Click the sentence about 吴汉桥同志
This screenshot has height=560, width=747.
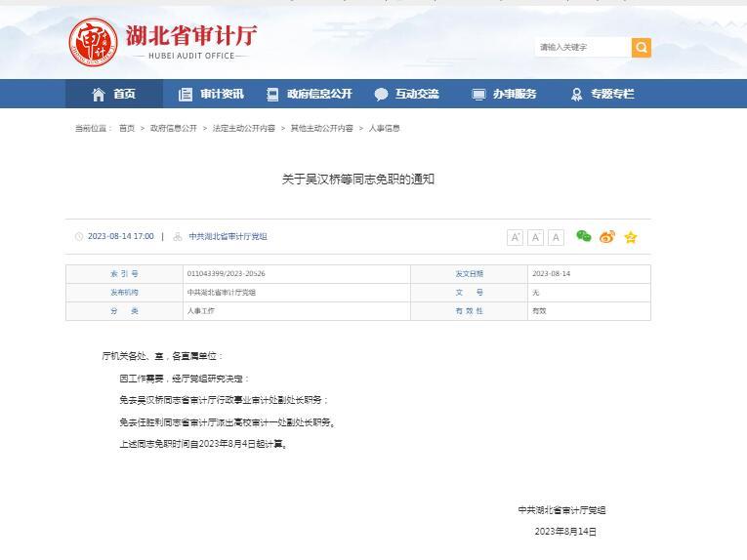(x=224, y=400)
